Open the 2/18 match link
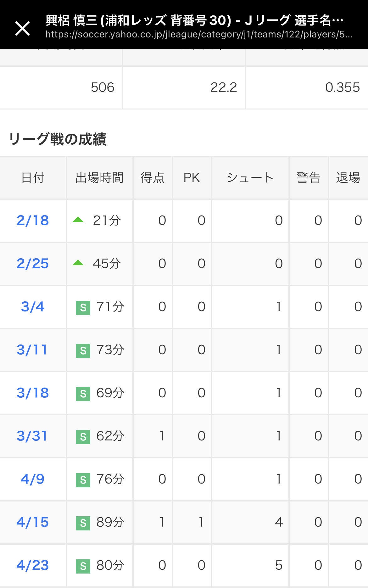The image size is (368, 588). (x=33, y=221)
